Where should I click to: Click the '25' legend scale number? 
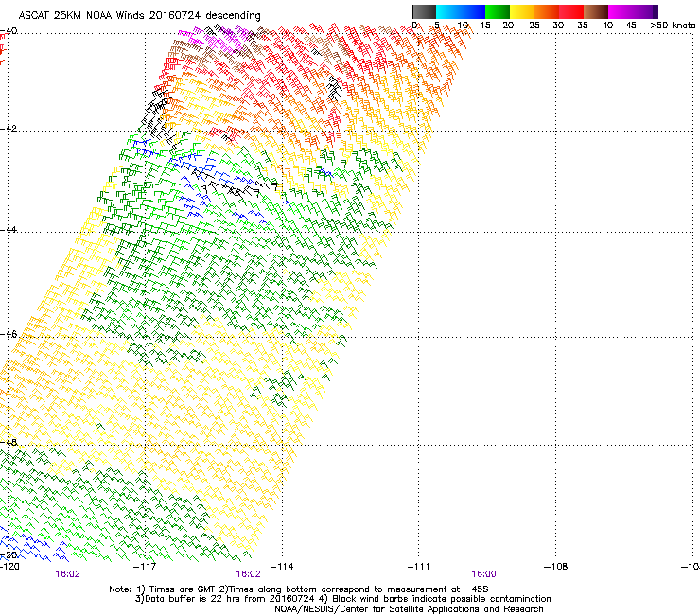534,26
